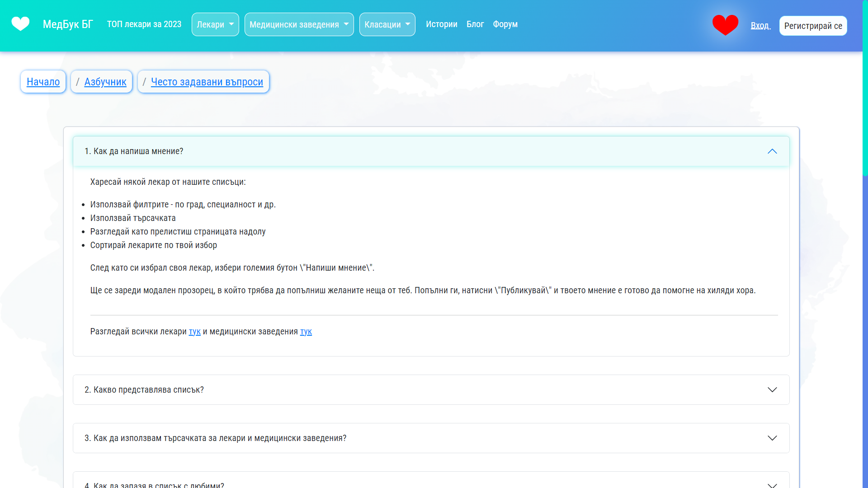Open the Класации dropdown menu
The height and width of the screenshot is (488, 868).
387,24
